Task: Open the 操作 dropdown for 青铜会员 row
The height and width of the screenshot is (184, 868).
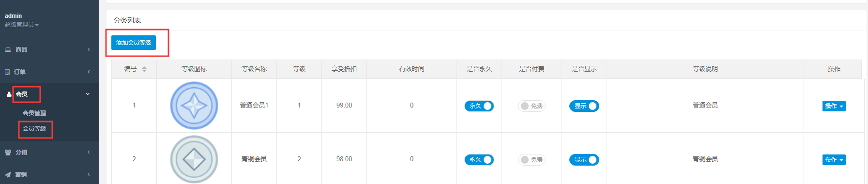Action: click(834, 160)
